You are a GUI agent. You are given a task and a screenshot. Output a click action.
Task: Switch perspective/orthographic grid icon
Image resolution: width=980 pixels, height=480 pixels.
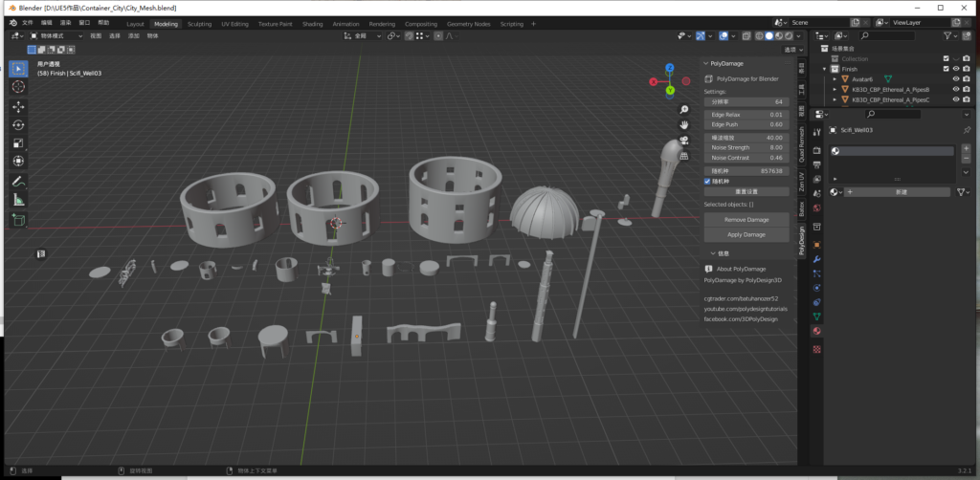click(684, 155)
